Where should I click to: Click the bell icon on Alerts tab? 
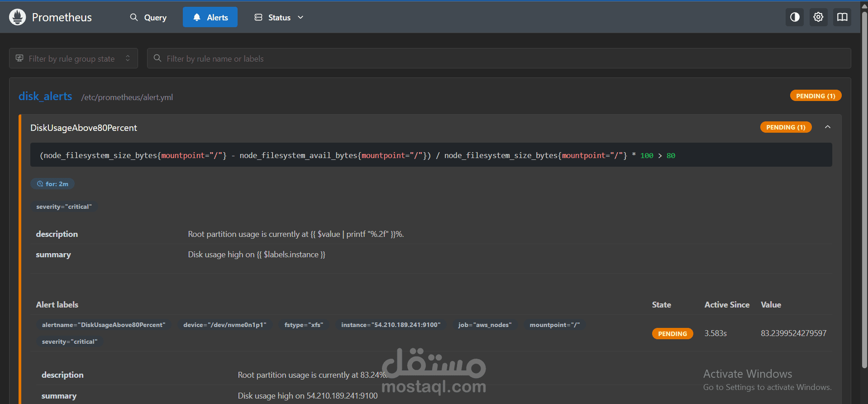197,17
